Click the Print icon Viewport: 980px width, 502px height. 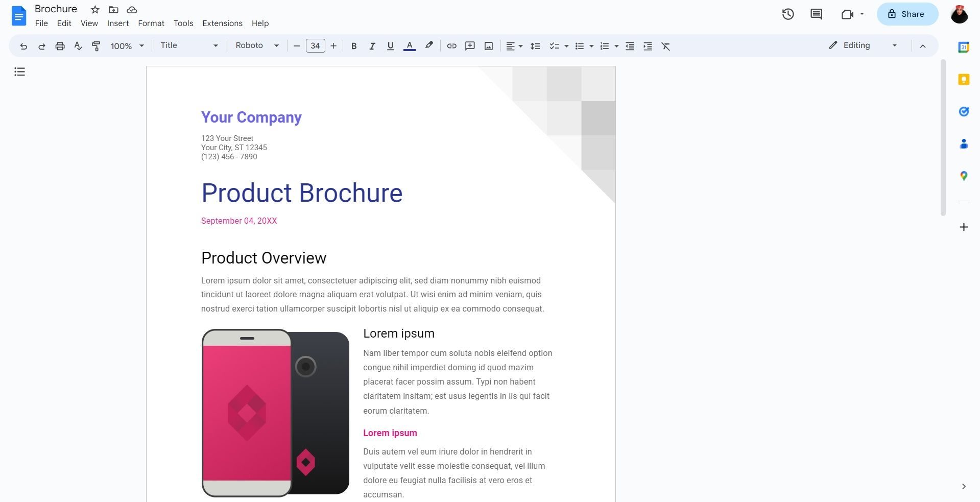[60, 46]
